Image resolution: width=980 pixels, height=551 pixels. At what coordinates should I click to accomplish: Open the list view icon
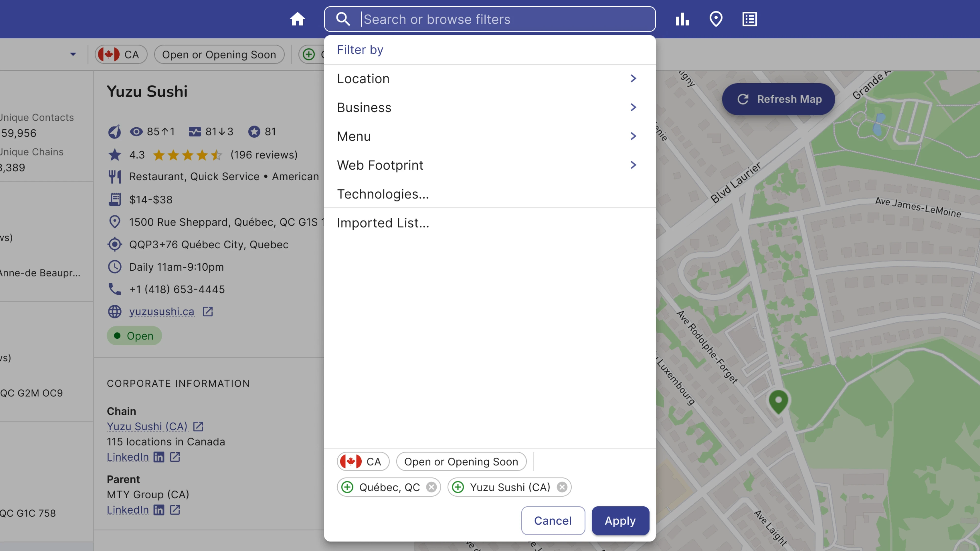[x=749, y=19]
